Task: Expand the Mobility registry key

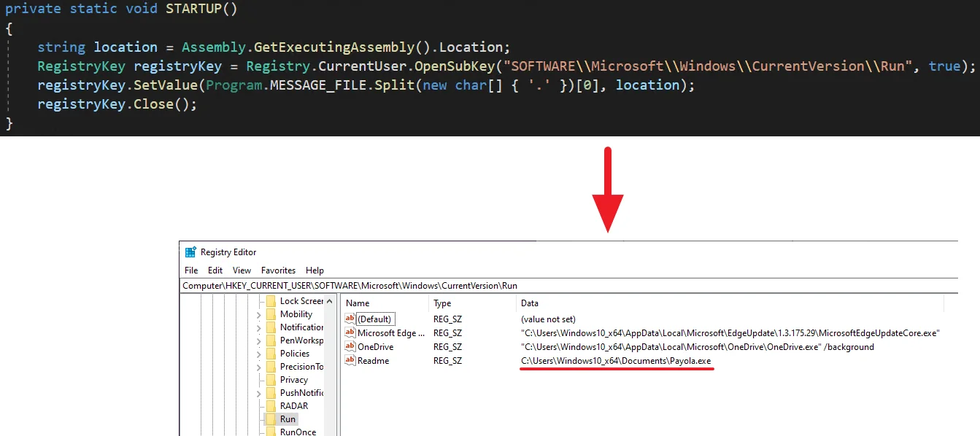Action: (258, 315)
